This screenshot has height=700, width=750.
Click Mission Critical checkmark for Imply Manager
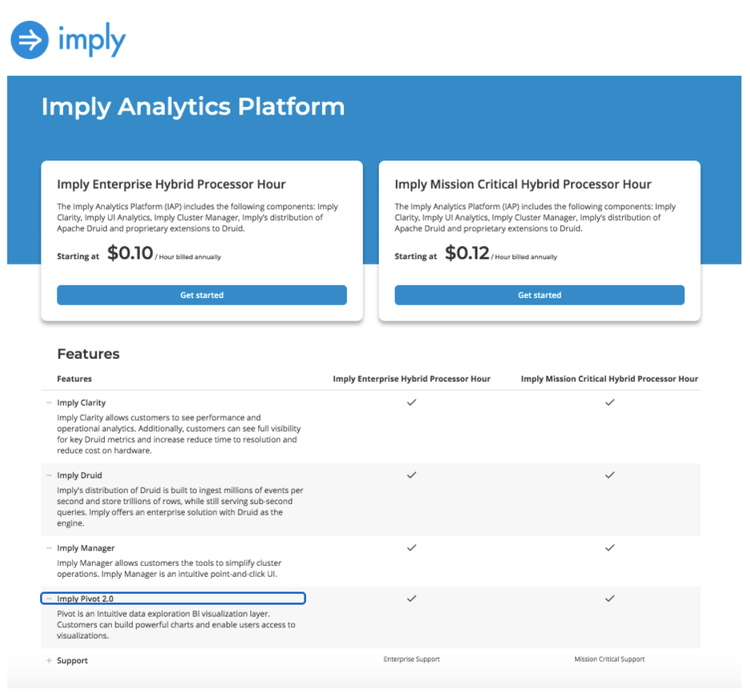609,548
